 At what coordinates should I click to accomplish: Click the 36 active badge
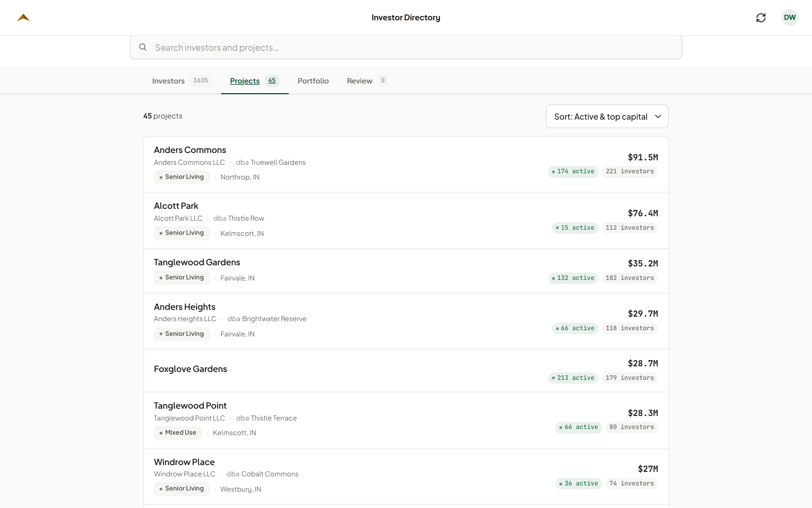click(x=579, y=483)
